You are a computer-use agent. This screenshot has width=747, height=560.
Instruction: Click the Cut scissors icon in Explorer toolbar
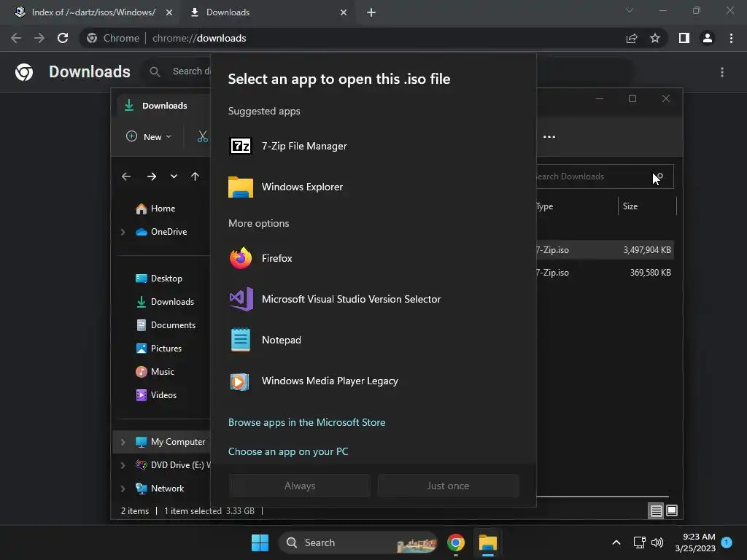(203, 136)
